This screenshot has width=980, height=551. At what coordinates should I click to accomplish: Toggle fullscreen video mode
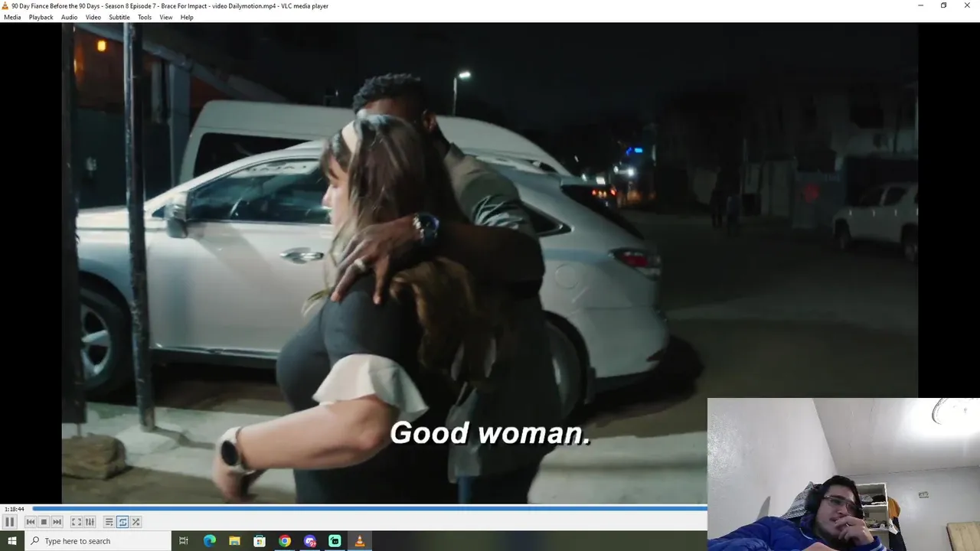[x=77, y=522]
